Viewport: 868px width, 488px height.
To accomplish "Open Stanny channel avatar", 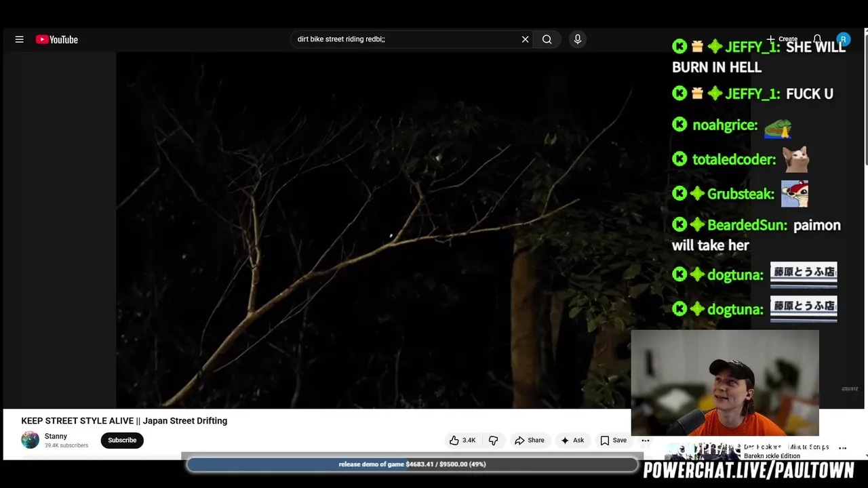I will point(30,440).
